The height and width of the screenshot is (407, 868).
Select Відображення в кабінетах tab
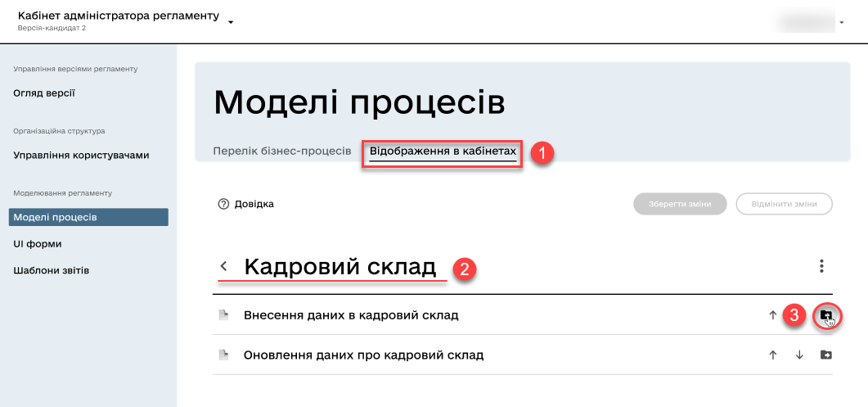point(443,151)
